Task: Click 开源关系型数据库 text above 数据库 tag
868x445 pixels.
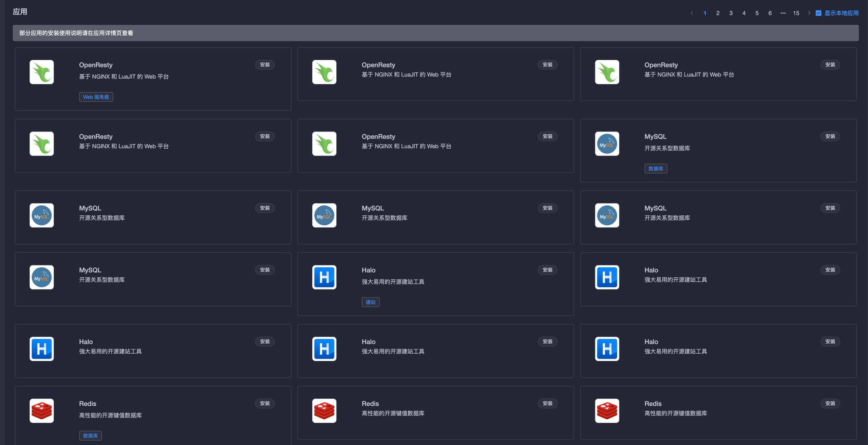Action: 667,148
